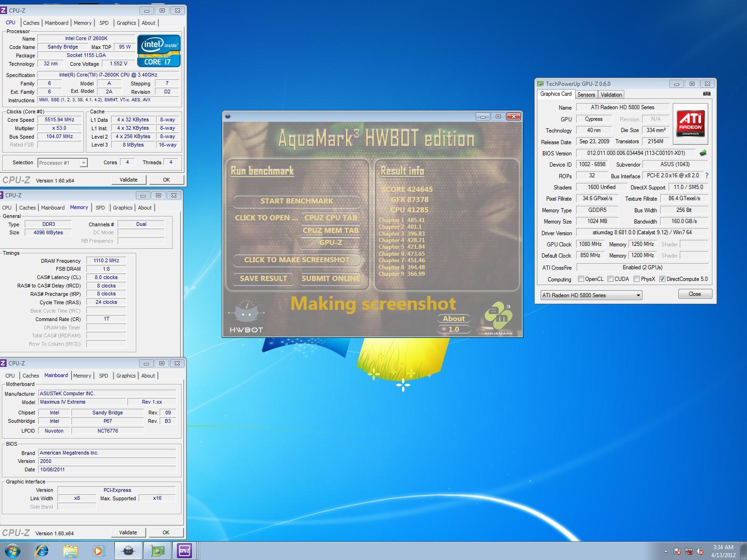747x560 pixels.
Task: Click the Intel Core i7 logo badge
Action: coord(159,51)
